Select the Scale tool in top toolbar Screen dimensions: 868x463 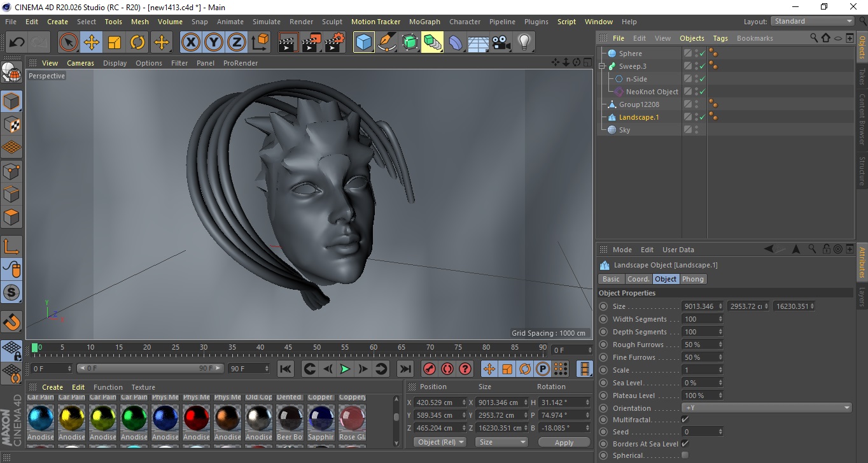click(x=115, y=43)
